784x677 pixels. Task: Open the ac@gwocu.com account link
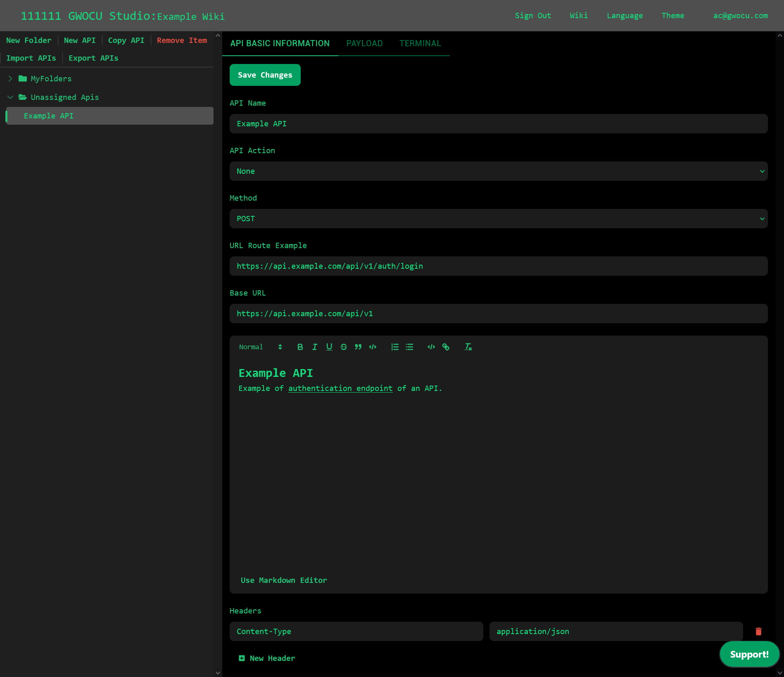click(740, 16)
